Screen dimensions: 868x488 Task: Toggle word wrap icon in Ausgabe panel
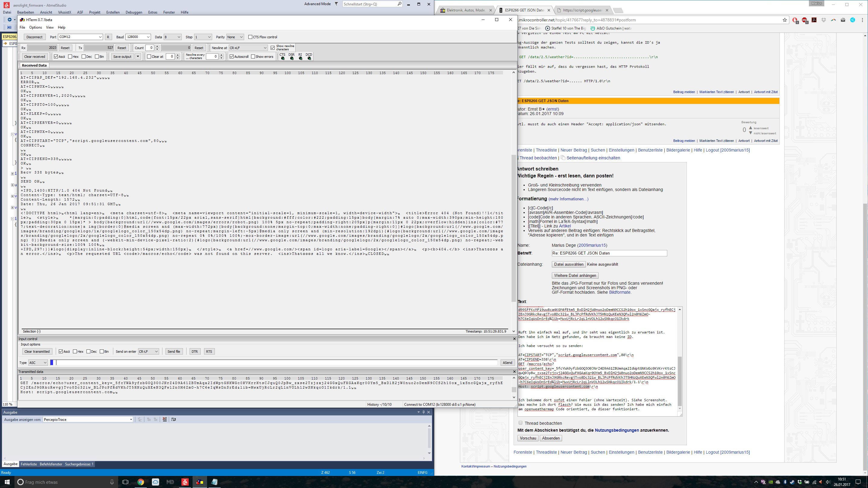coord(174,419)
